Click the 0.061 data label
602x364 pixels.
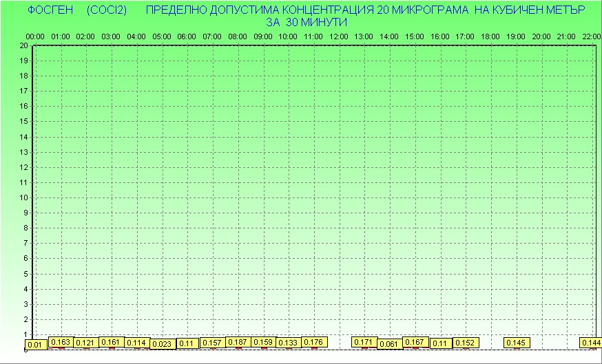pyautogui.click(x=389, y=344)
